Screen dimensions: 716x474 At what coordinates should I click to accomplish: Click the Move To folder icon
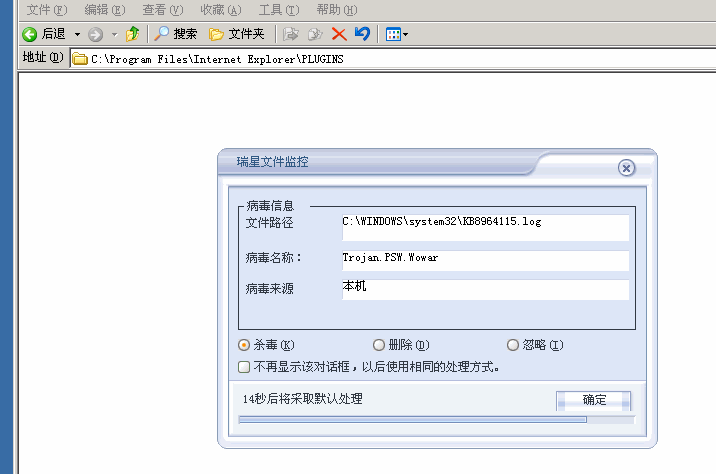coord(290,34)
